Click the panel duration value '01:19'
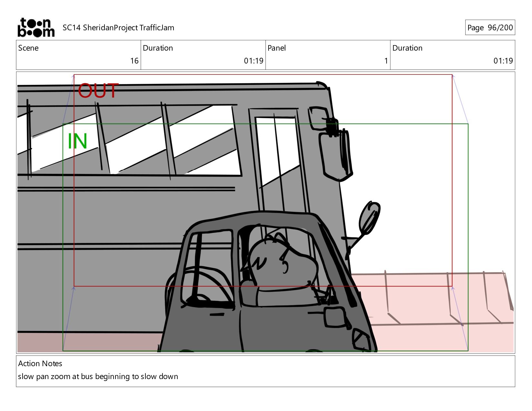Image resolution: width=532 pixels, height=411 pixels. click(x=503, y=61)
